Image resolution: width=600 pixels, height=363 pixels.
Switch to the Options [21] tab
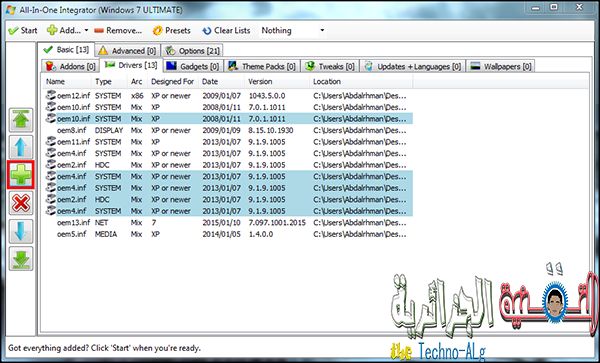pos(193,51)
